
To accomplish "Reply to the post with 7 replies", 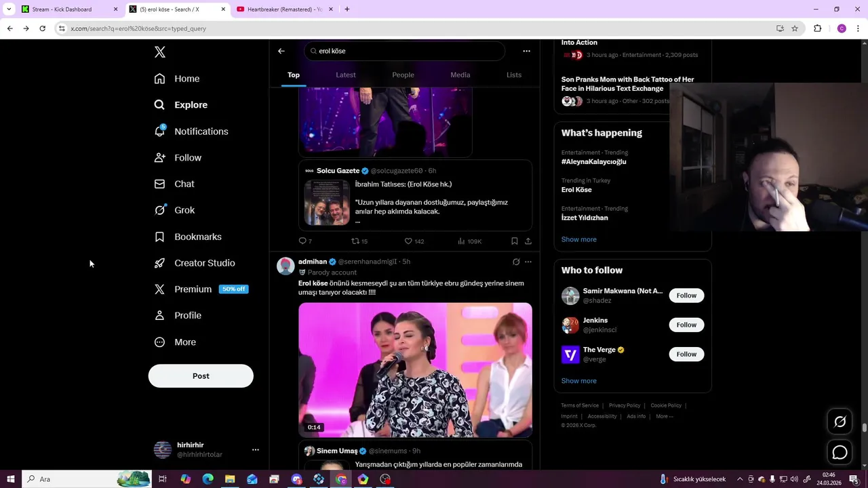I will (x=305, y=241).
